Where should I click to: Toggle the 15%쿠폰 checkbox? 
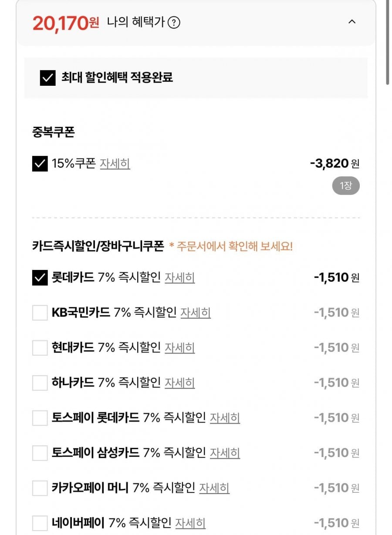click(x=40, y=164)
